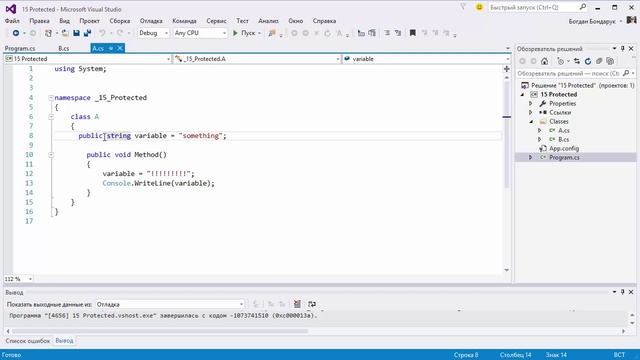The width and height of the screenshot is (640, 360).
Task: Collapse Classes folder in Solution Explorer
Action: coord(531,122)
